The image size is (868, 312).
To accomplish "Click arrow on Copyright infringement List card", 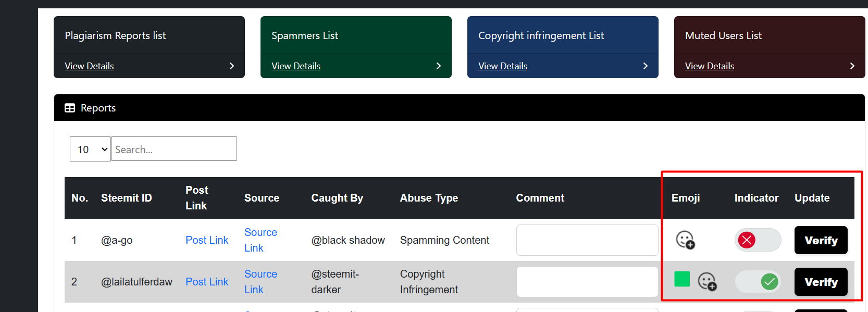I will tap(646, 66).
